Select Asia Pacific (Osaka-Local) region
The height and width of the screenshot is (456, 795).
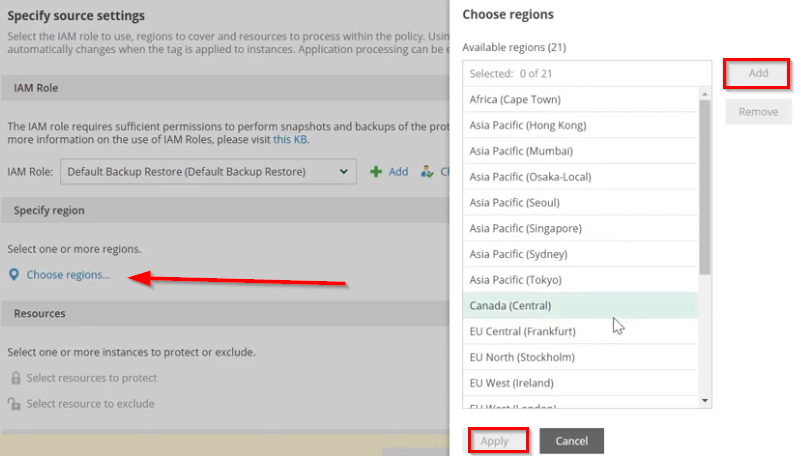click(580, 177)
